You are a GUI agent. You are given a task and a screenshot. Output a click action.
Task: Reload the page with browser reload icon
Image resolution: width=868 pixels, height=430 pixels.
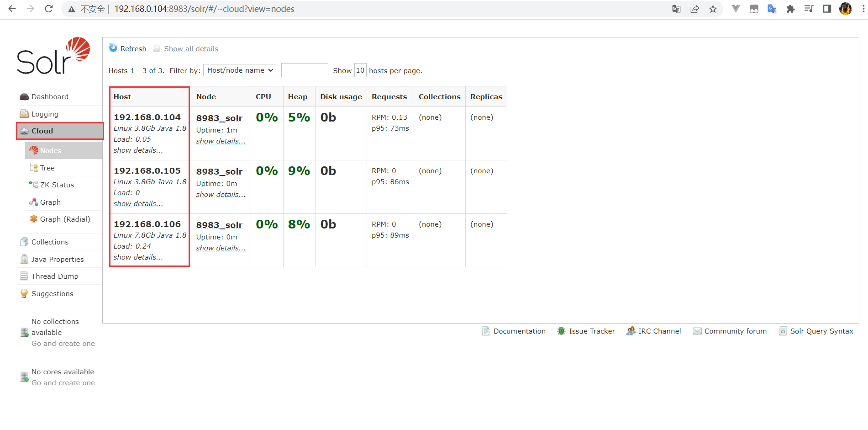[x=48, y=9]
